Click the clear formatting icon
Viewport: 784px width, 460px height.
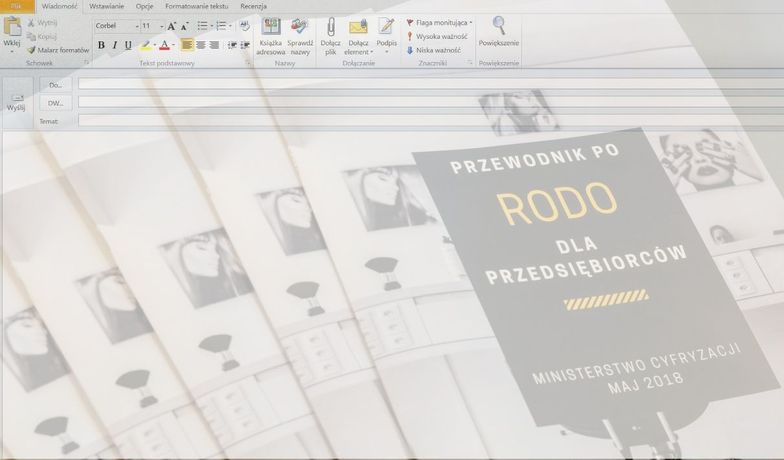point(244,26)
